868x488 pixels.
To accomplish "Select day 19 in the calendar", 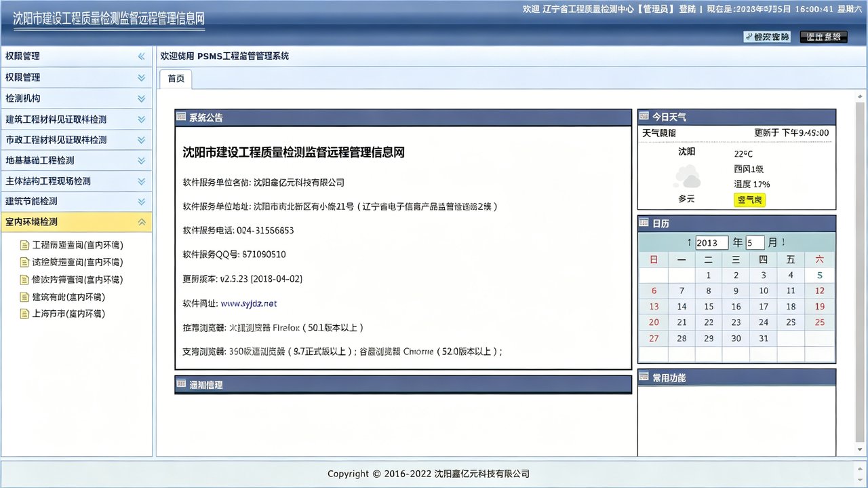I will 819,307.
